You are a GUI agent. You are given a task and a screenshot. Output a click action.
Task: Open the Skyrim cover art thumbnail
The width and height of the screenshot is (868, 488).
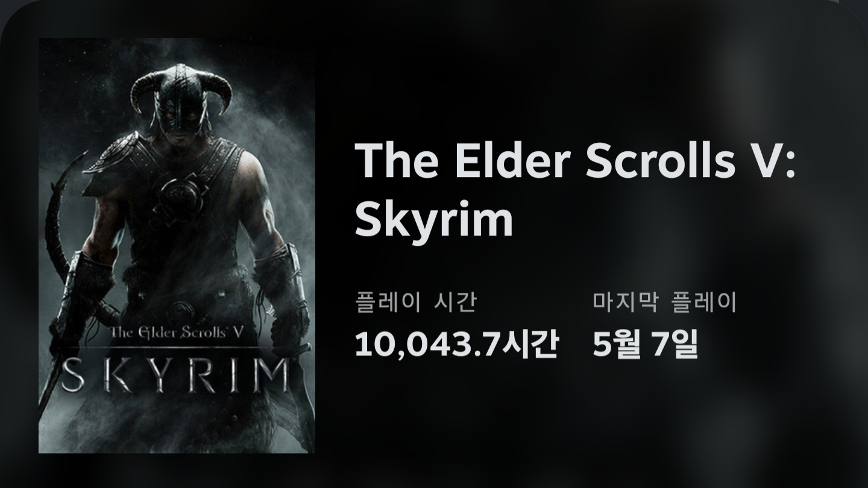point(177,245)
